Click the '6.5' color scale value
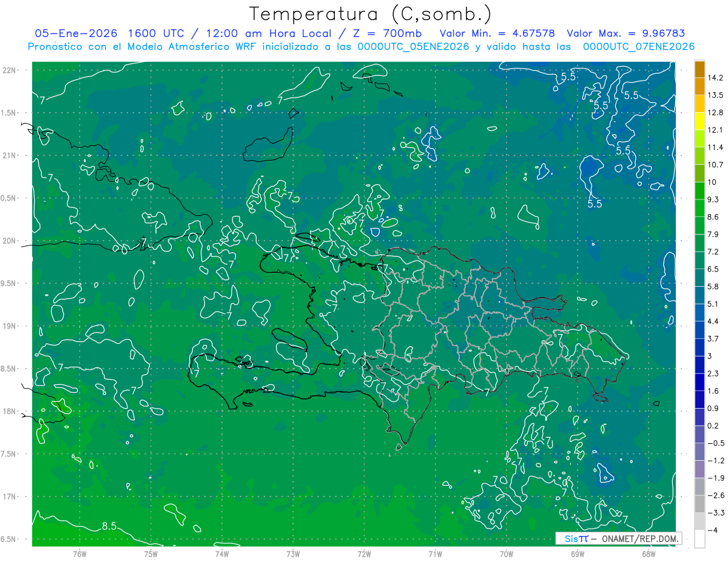This screenshot has width=728, height=562. tap(715, 269)
